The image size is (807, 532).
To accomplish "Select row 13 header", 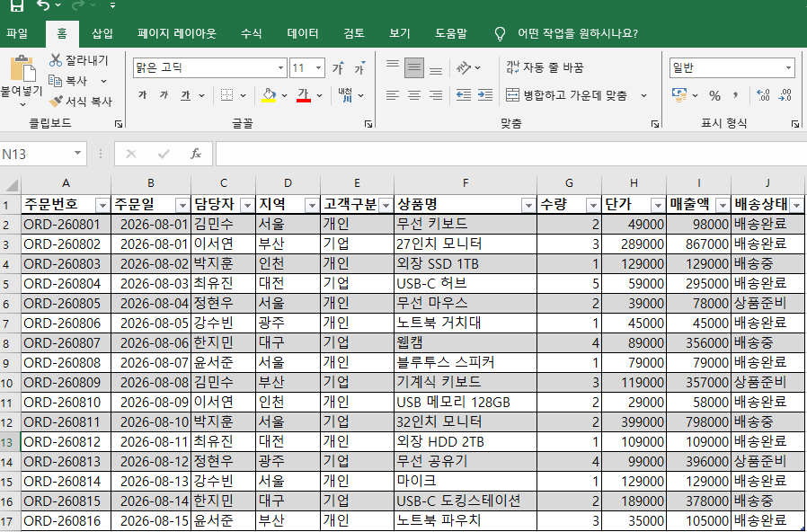I will click(x=10, y=441).
